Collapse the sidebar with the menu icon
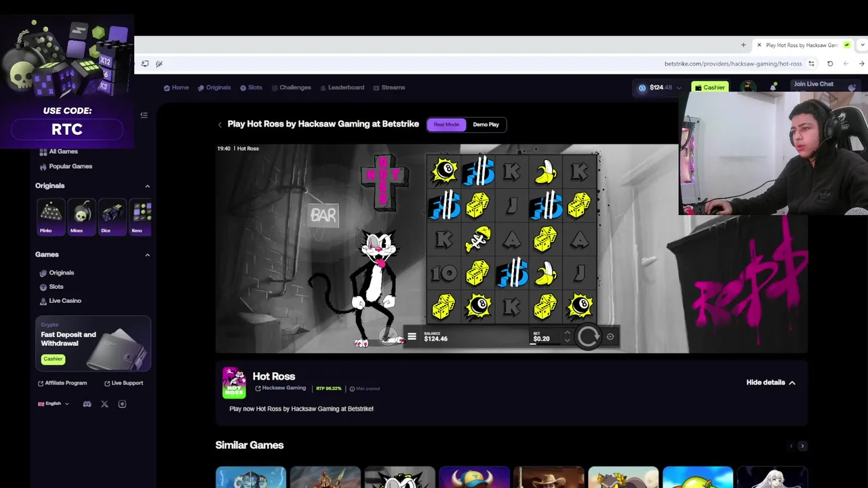 (x=144, y=115)
